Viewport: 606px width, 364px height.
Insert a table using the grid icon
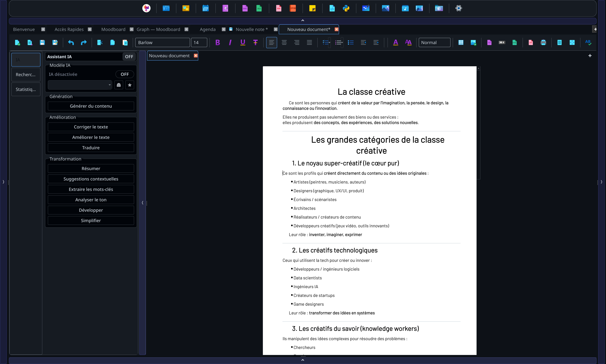pyautogui.click(x=461, y=43)
